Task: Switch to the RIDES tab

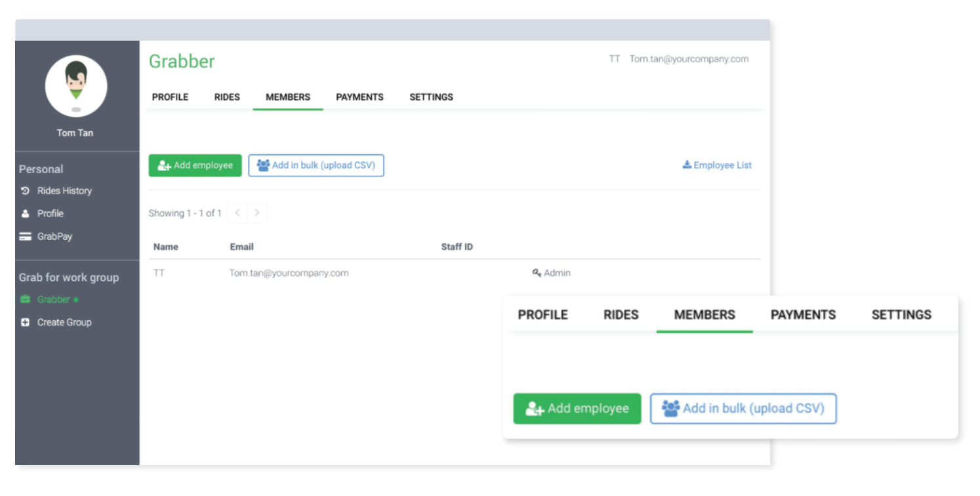Action: click(227, 97)
